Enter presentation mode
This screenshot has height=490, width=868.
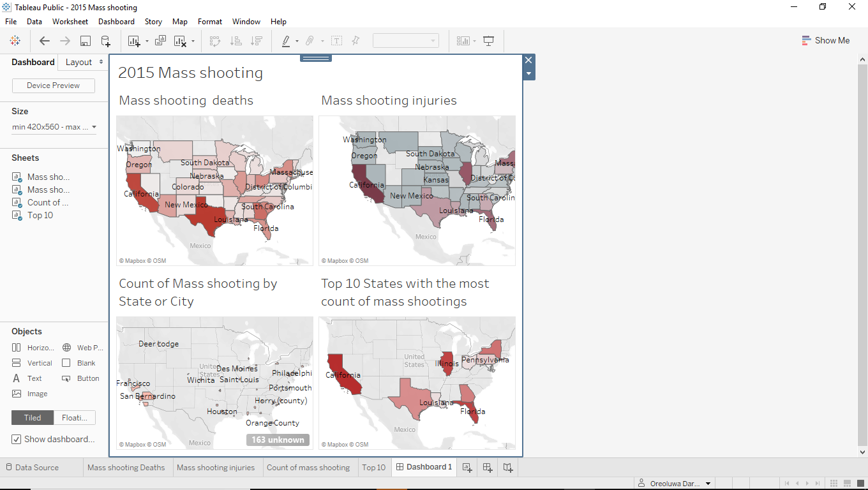[488, 40]
